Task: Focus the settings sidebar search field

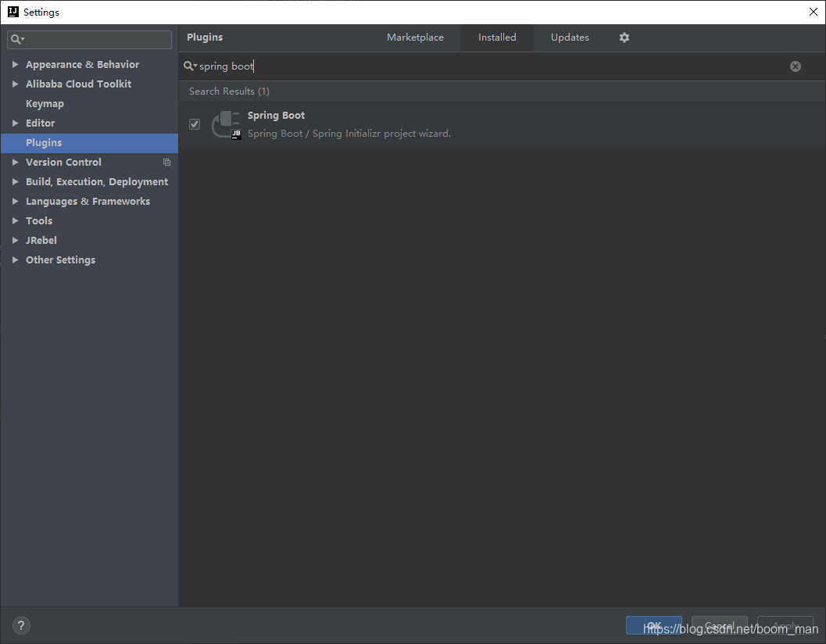Action: coord(90,40)
